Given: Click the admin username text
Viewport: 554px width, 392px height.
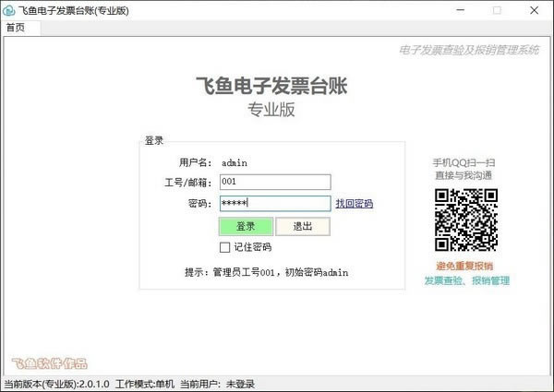Looking at the screenshot, I should coord(235,162).
